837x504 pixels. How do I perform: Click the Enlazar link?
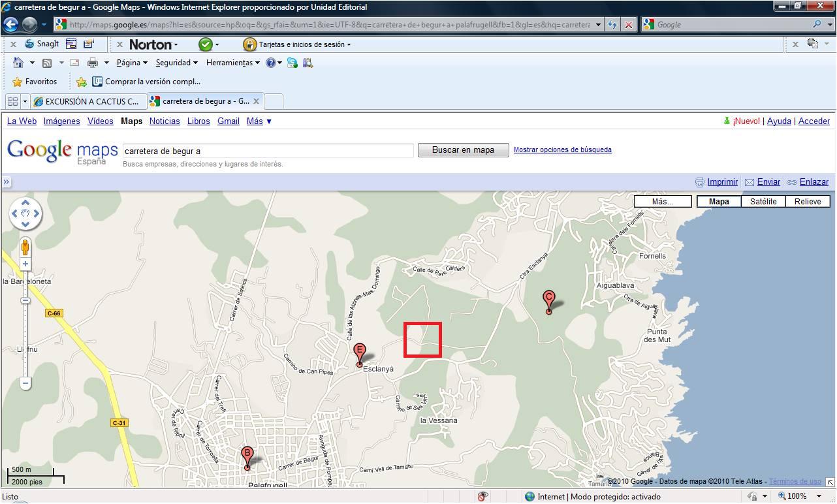(x=813, y=182)
